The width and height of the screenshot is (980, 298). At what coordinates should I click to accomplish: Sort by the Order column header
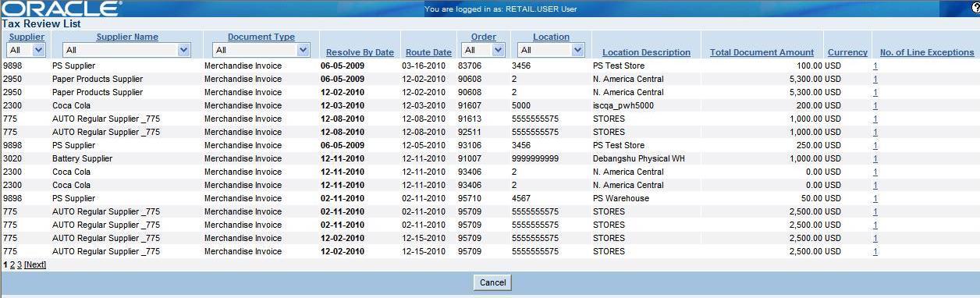(484, 37)
